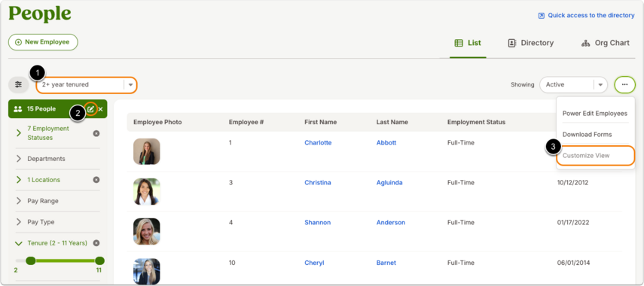Clear the 7 Employment Statuses filter

(96, 133)
